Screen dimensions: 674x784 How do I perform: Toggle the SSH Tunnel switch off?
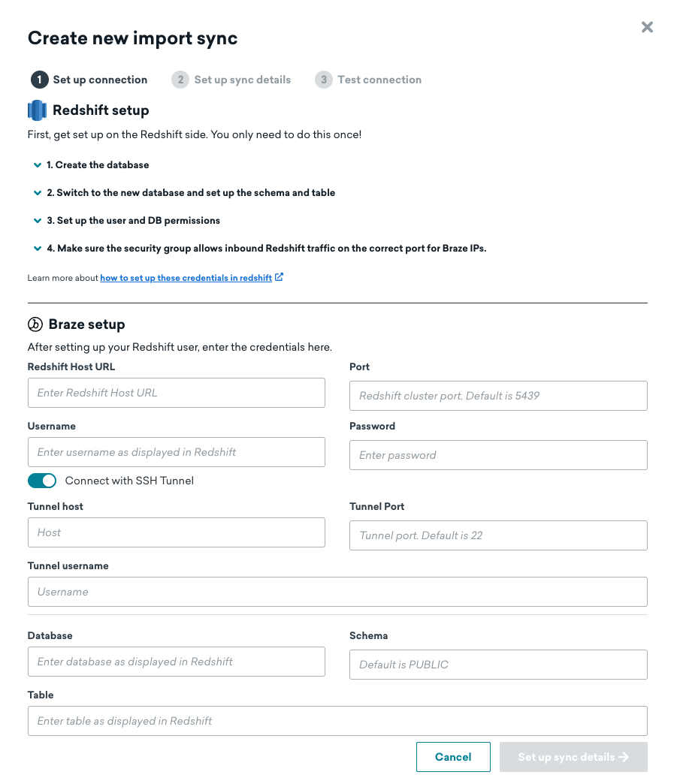coord(42,480)
